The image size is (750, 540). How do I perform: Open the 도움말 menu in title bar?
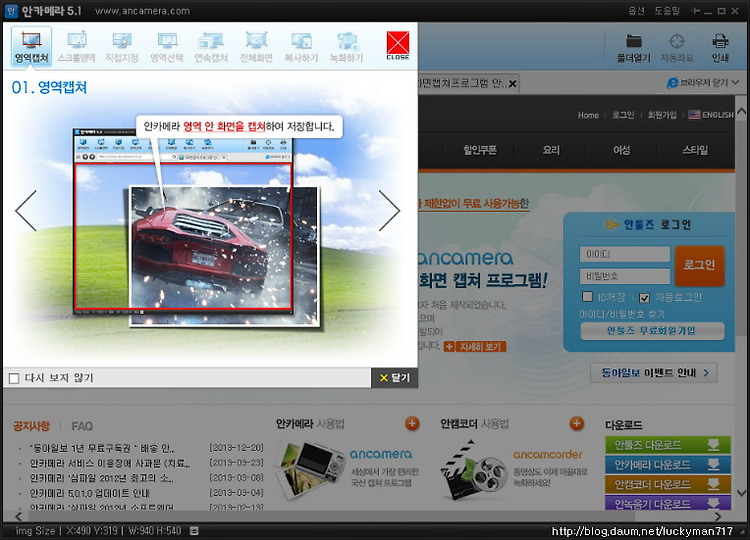click(667, 11)
